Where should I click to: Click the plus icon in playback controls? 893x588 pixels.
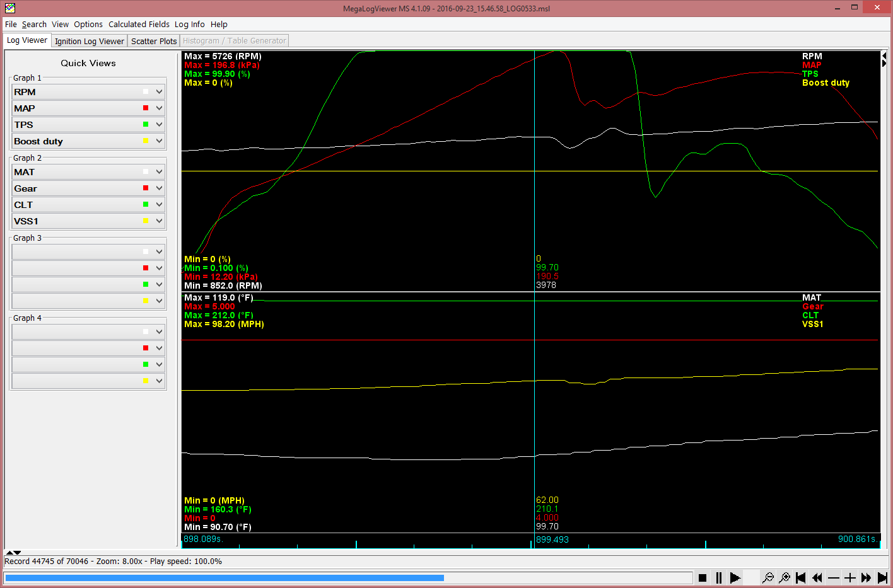849,578
